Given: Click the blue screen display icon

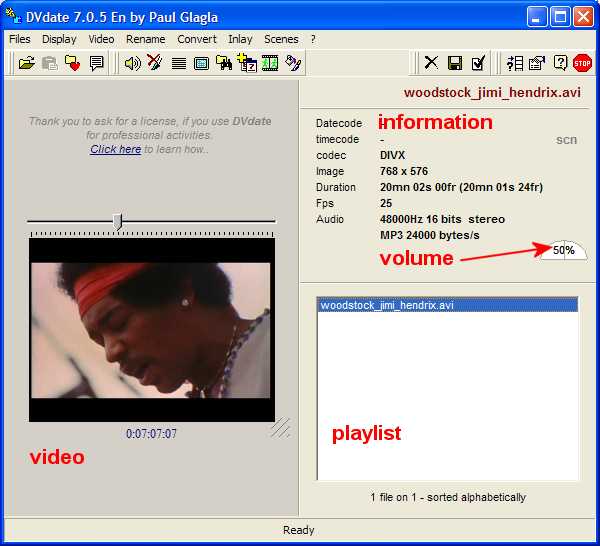Looking at the screenshot, I should tap(201, 64).
